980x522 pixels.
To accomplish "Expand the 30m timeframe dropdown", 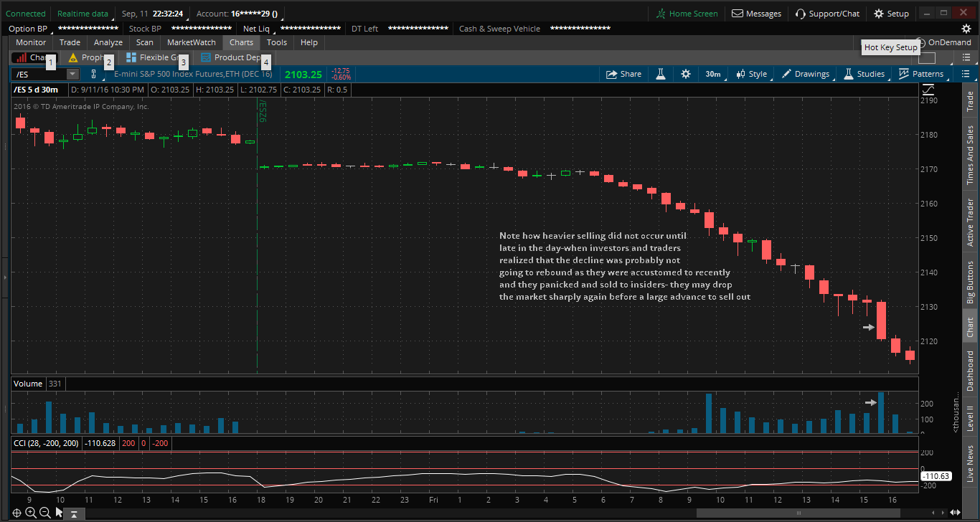I will [x=716, y=74].
